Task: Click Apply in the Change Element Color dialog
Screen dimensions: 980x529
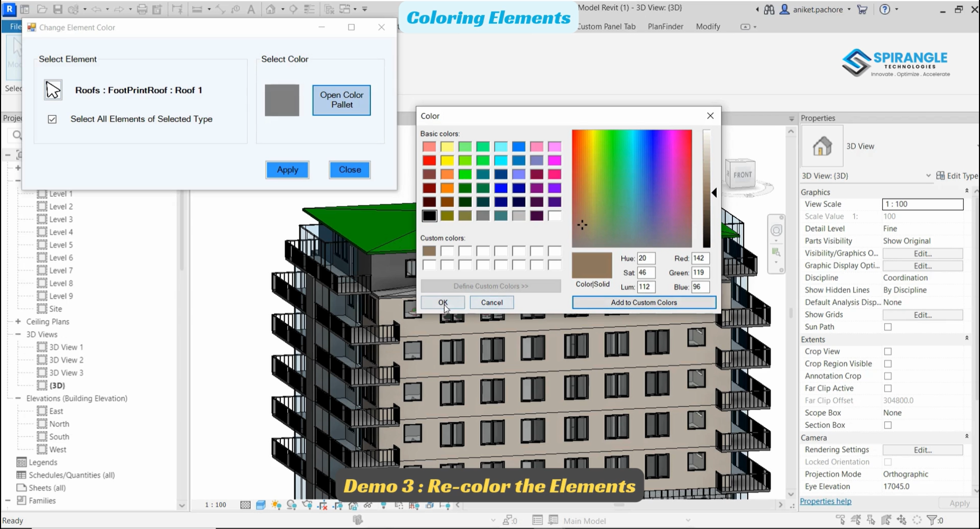Action: click(x=287, y=170)
